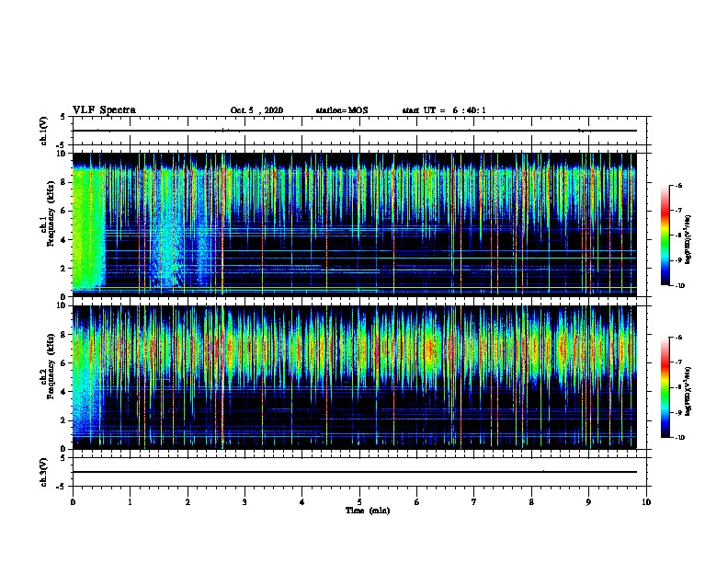Click time axis tick label "3"
This screenshot has width=728, height=563.
(245, 501)
